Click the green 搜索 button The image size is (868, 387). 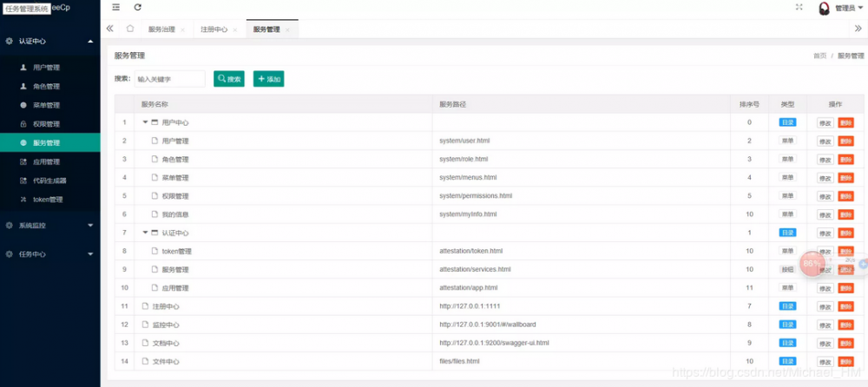(229, 79)
